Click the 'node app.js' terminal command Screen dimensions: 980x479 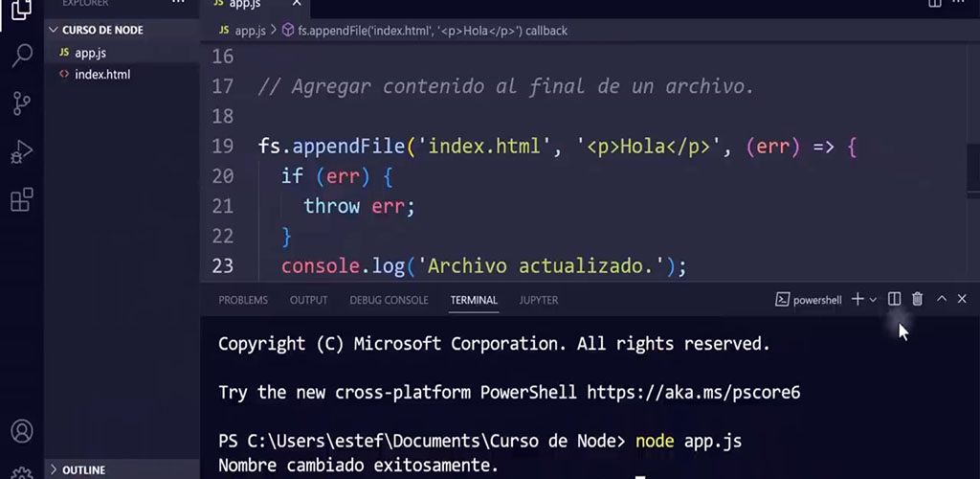[x=688, y=442]
